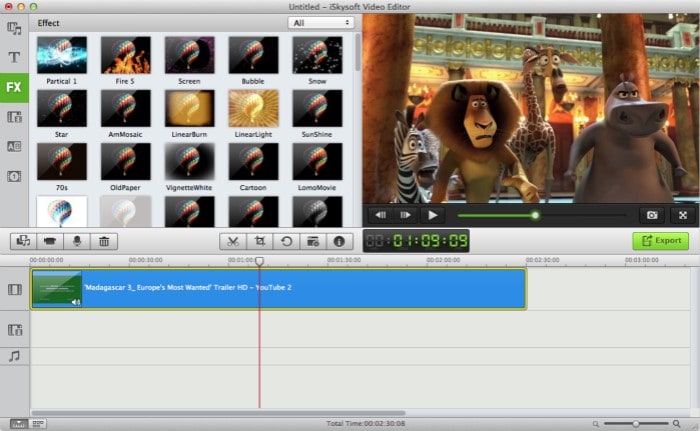Open the All effect filter dropdown

point(321,23)
